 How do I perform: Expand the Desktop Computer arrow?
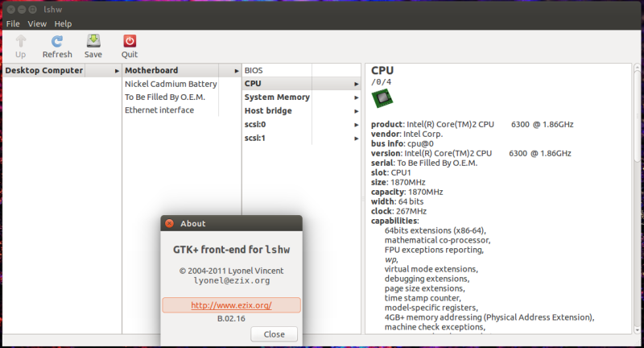tap(117, 71)
